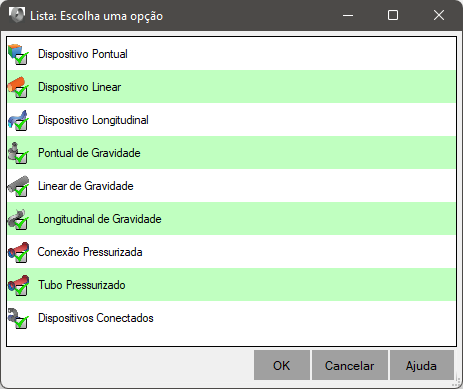Click the gray Linear de Gravidade pipe icon
This screenshot has width=463, height=389.
(x=18, y=186)
